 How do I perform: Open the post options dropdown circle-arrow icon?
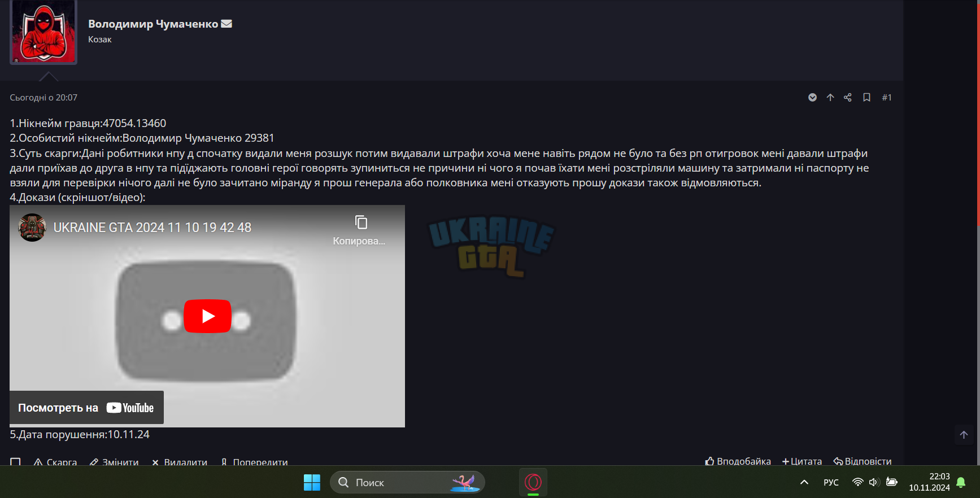click(812, 97)
